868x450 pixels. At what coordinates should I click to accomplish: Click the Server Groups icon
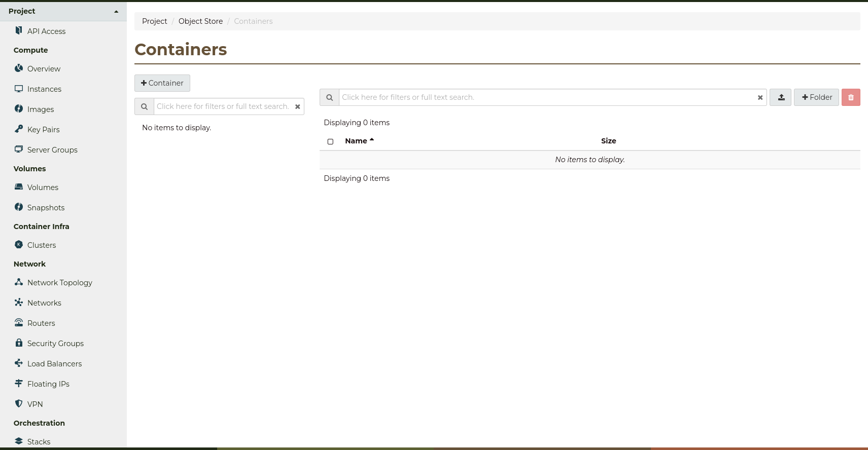click(19, 149)
